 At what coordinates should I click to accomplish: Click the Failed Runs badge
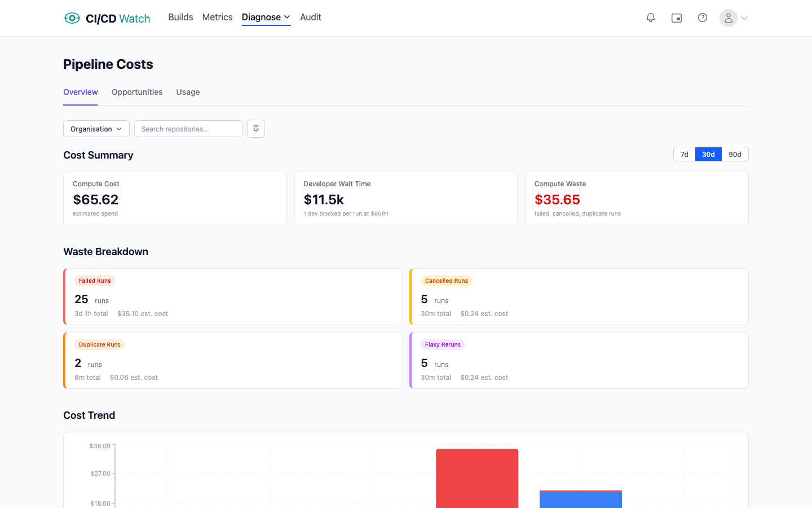tap(95, 281)
